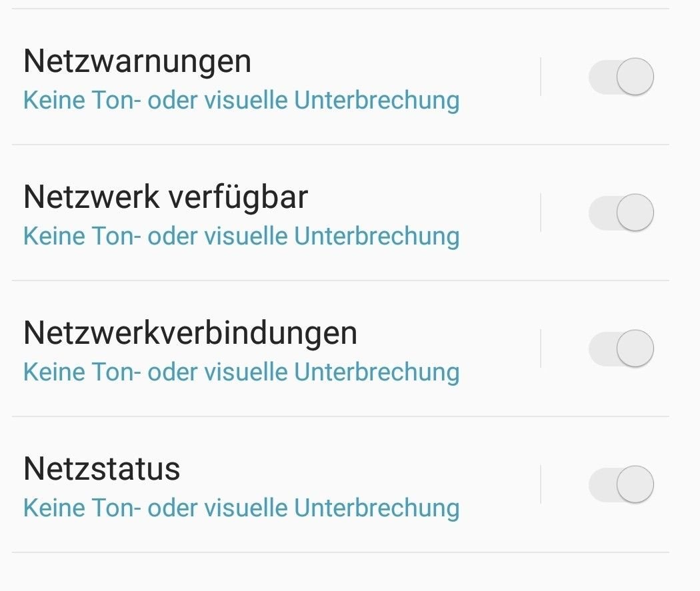
Task: Click the Netzwerkverbindungen toggle knob
Action: [x=635, y=348]
